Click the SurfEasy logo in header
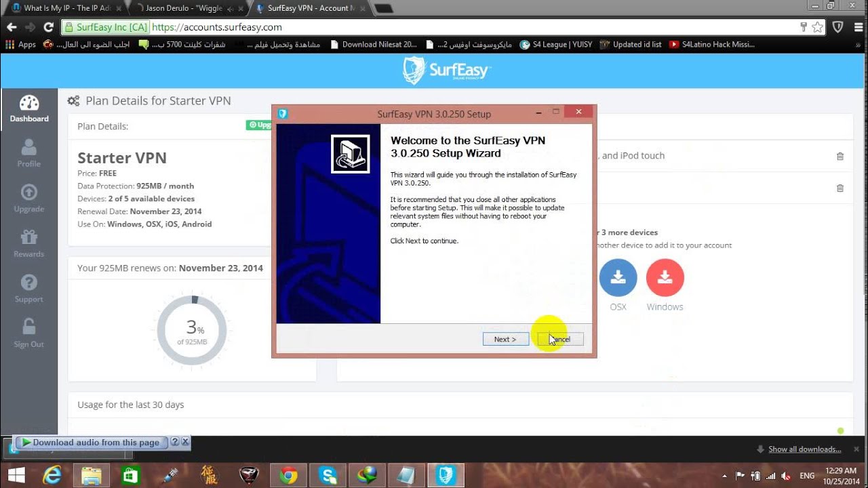The height and width of the screenshot is (488, 868). [447, 70]
